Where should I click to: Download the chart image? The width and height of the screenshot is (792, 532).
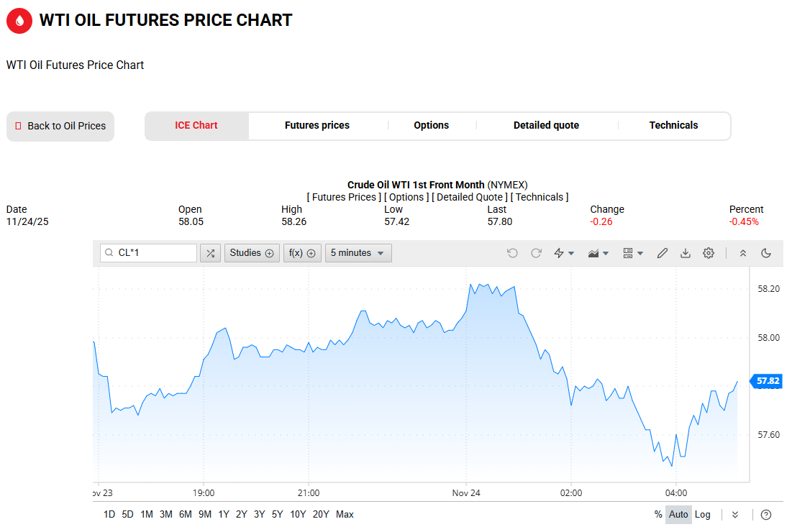click(x=686, y=253)
